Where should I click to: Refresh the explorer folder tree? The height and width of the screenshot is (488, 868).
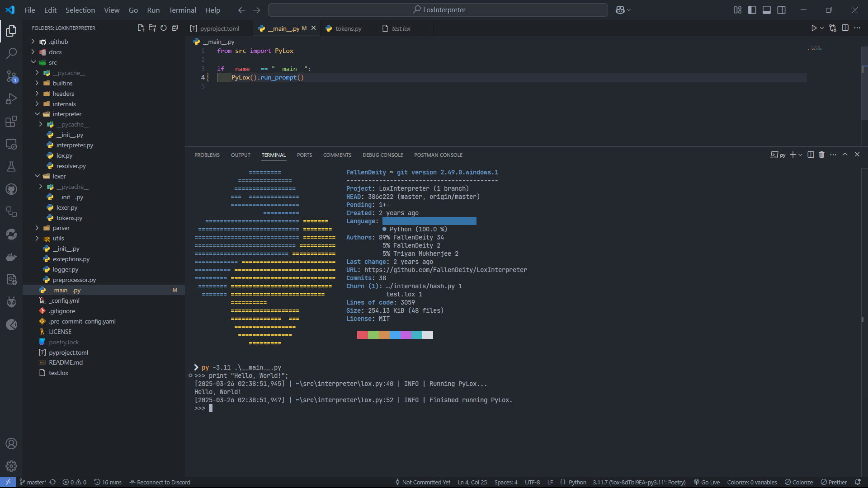pos(164,28)
